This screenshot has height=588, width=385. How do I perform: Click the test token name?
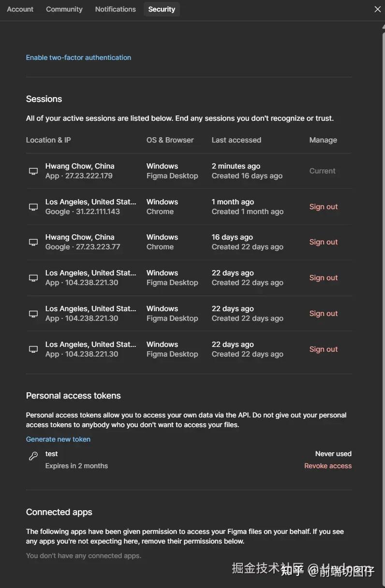click(x=52, y=454)
